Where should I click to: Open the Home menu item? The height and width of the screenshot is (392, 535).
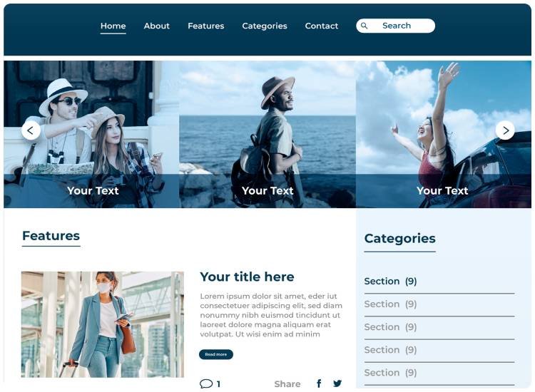coord(113,26)
